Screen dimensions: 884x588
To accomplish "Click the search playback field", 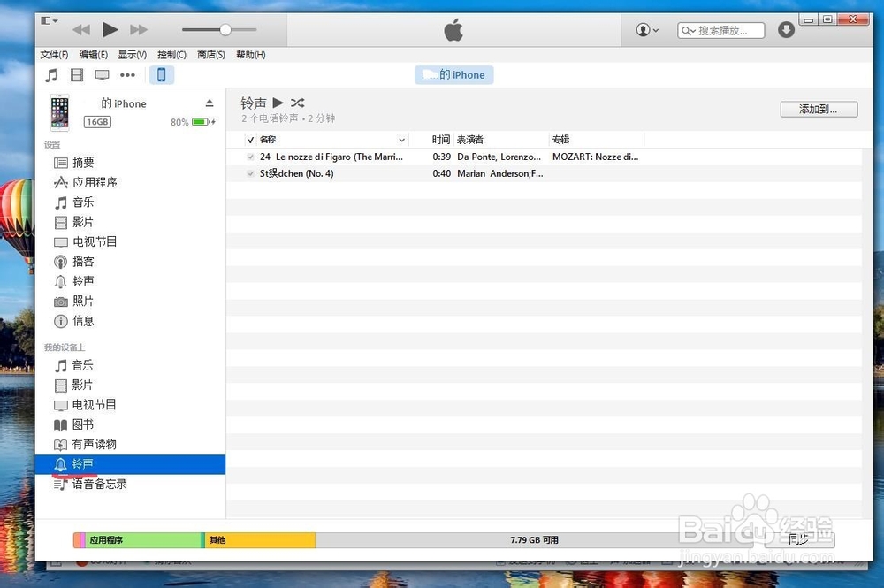I will click(721, 30).
